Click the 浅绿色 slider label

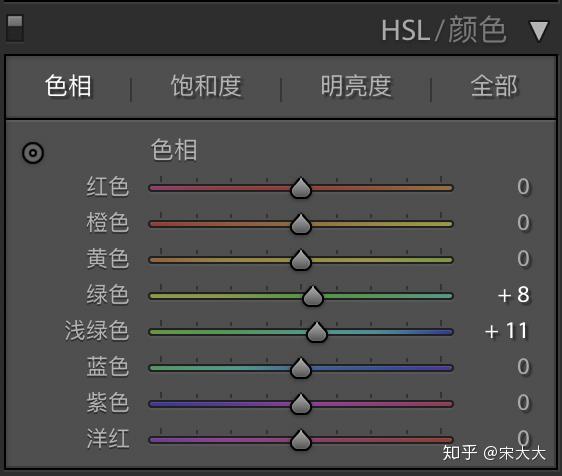(x=97, y=330)
